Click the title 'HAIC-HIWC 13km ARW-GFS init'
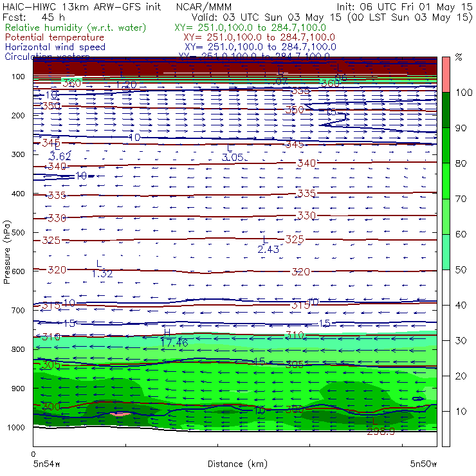The width and height of the screenshot is (476, 476). [82, 6]
